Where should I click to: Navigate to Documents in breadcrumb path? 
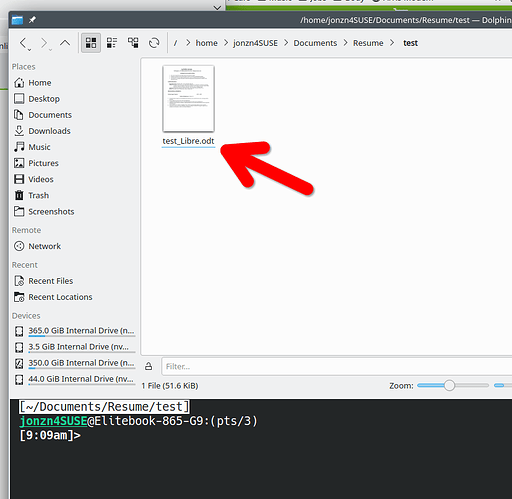click(315, 43)
